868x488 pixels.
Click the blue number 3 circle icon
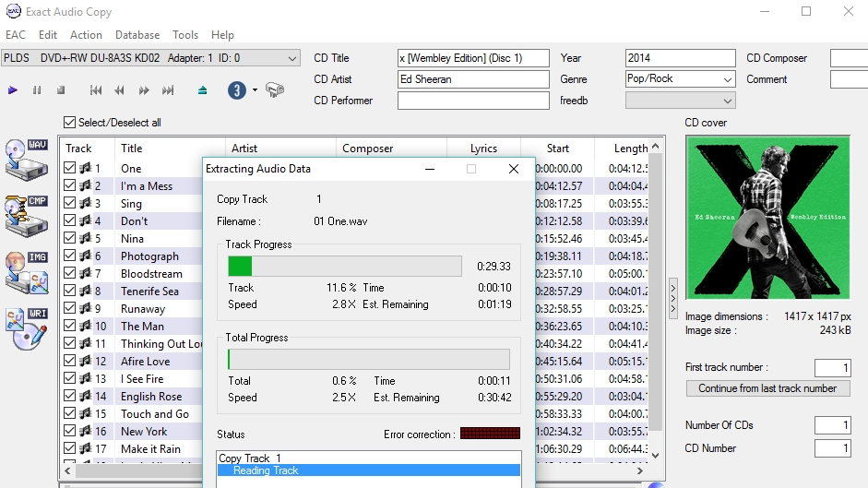point(237,90)
